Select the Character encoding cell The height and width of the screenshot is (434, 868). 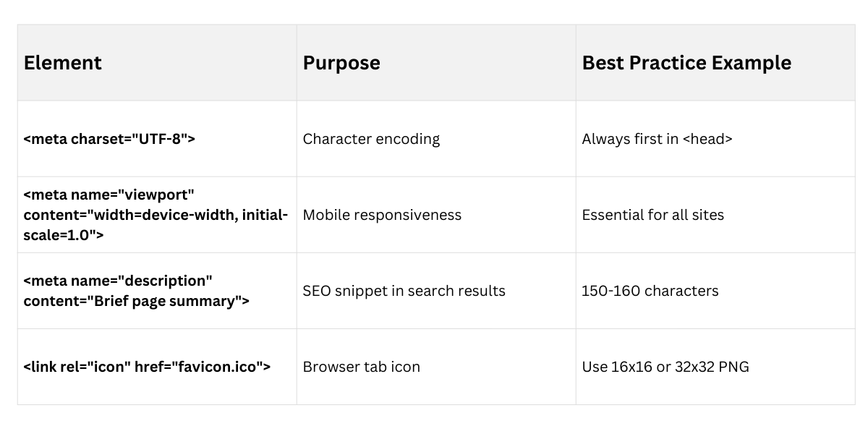click(371, 139)
